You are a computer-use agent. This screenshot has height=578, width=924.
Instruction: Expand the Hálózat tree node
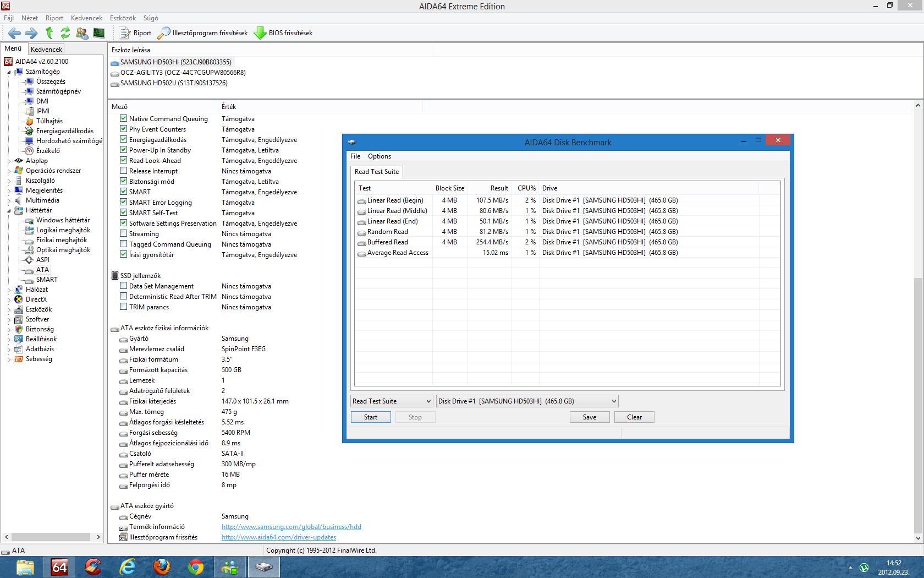tap(9, 290)
